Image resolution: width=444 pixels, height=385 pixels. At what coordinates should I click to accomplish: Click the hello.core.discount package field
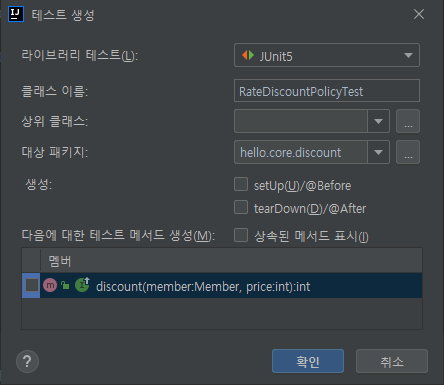(301, 152)
